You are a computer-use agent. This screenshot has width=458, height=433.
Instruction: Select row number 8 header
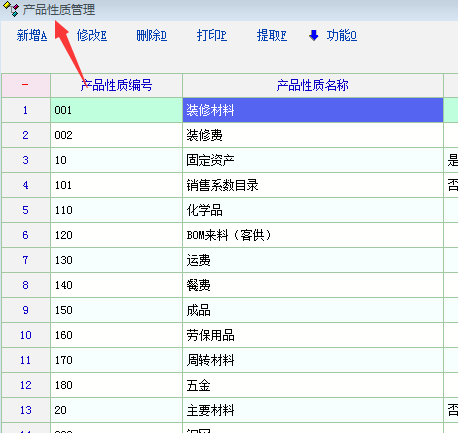26,285
